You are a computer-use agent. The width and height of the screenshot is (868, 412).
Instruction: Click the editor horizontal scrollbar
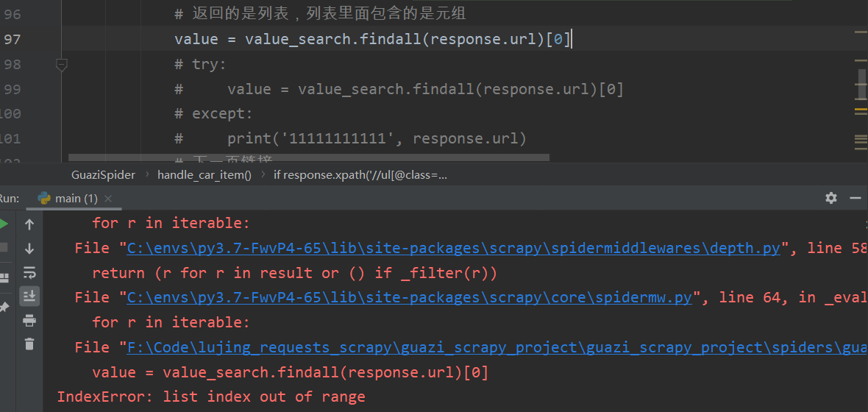309,157
